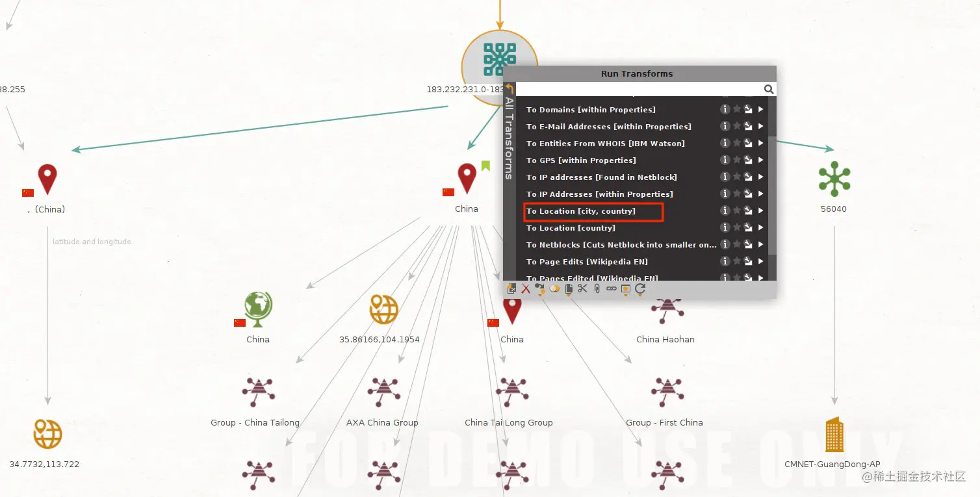Click the search magnifier in Run Transforms

769,90
